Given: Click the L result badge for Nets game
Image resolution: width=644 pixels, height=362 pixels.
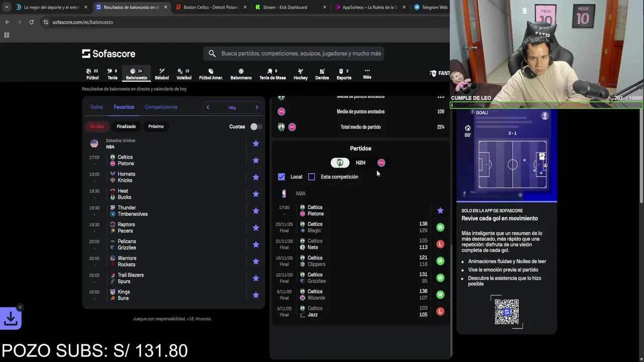Looking at the screenshot, I should 440,244.
